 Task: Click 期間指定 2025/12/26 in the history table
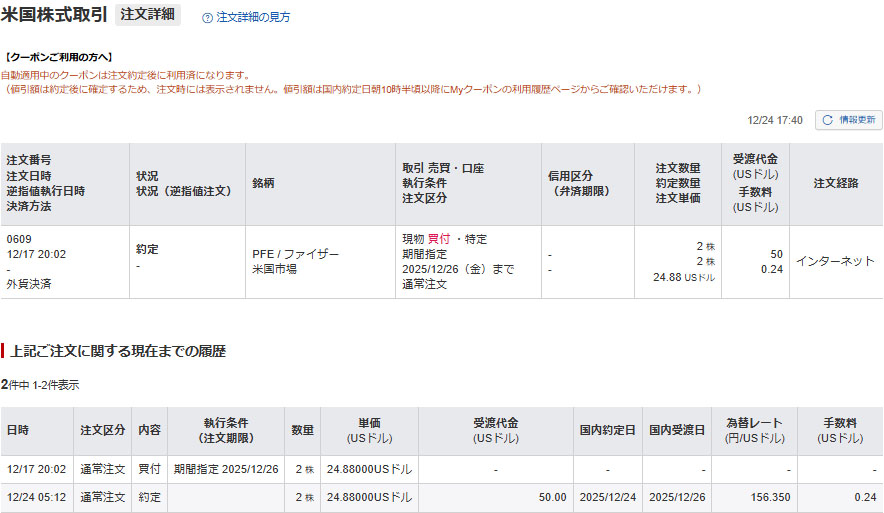pyautogui.click(x=226, y=469)
